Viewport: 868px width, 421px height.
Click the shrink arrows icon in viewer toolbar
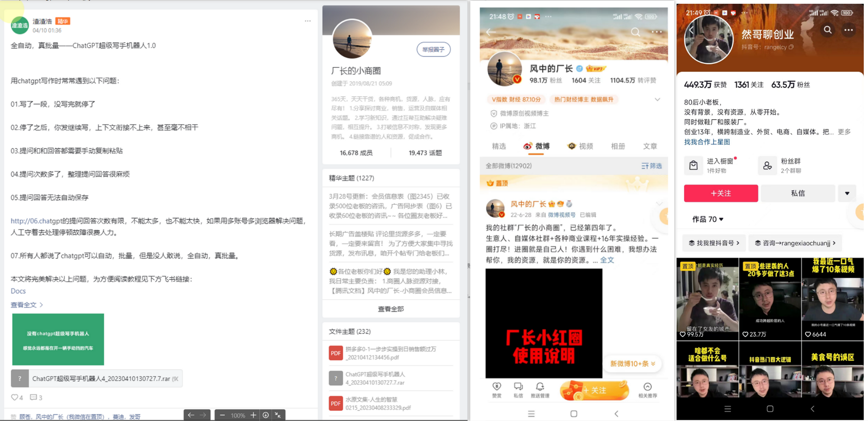tap(278, 415)
